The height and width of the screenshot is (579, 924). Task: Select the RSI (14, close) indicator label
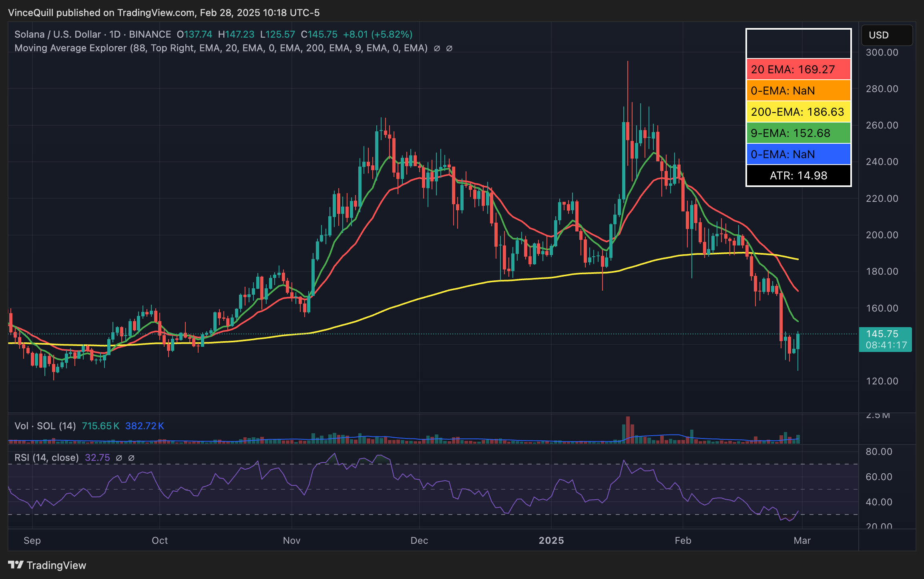coord(46,458)
